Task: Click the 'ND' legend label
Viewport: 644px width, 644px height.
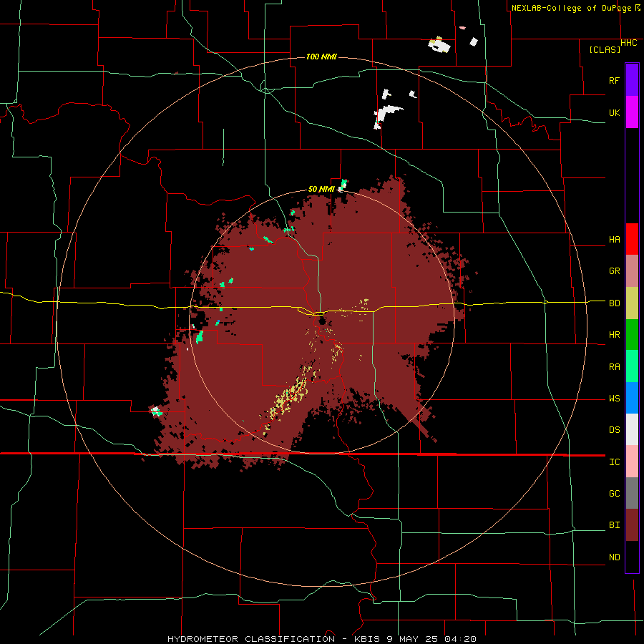Action: click(x=614, y=557)
